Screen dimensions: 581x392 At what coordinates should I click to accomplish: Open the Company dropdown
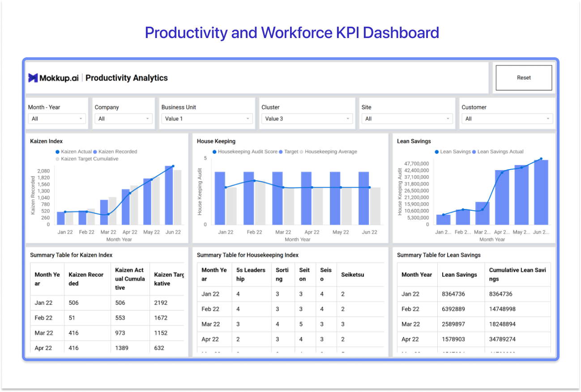pos(123,119)
